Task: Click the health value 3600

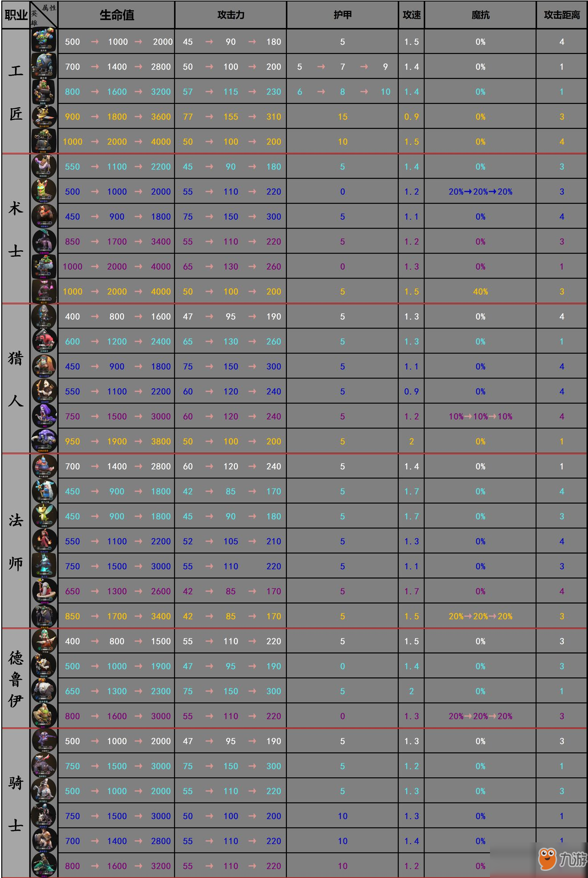Action: coord(161,116)
